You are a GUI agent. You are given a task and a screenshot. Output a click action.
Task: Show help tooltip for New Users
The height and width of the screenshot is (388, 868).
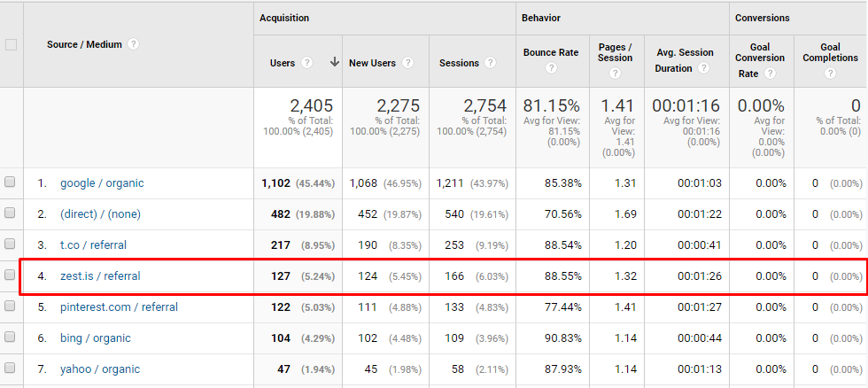click(408, 63)
